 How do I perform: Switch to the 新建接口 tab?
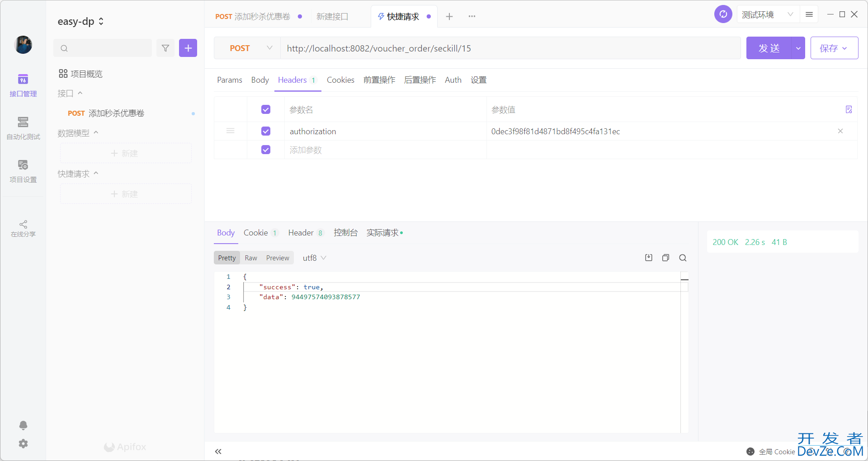coord(332,16)
